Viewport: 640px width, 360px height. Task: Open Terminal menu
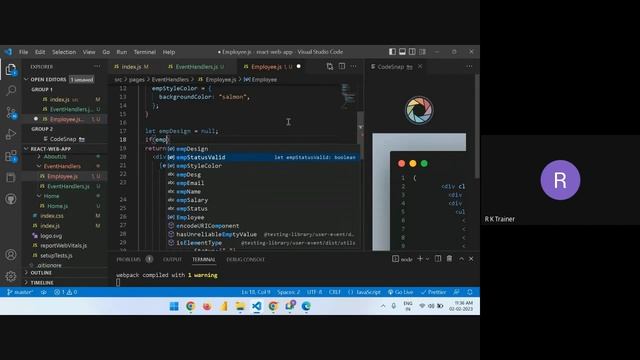tap(144, 52)
